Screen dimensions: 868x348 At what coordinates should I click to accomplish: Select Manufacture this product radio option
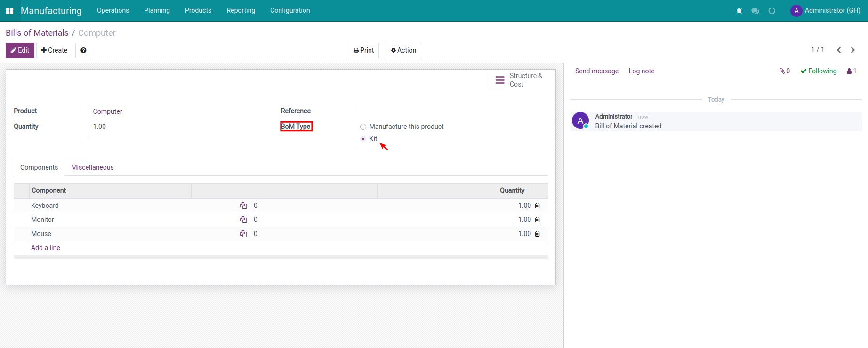(x=363, y=127)
